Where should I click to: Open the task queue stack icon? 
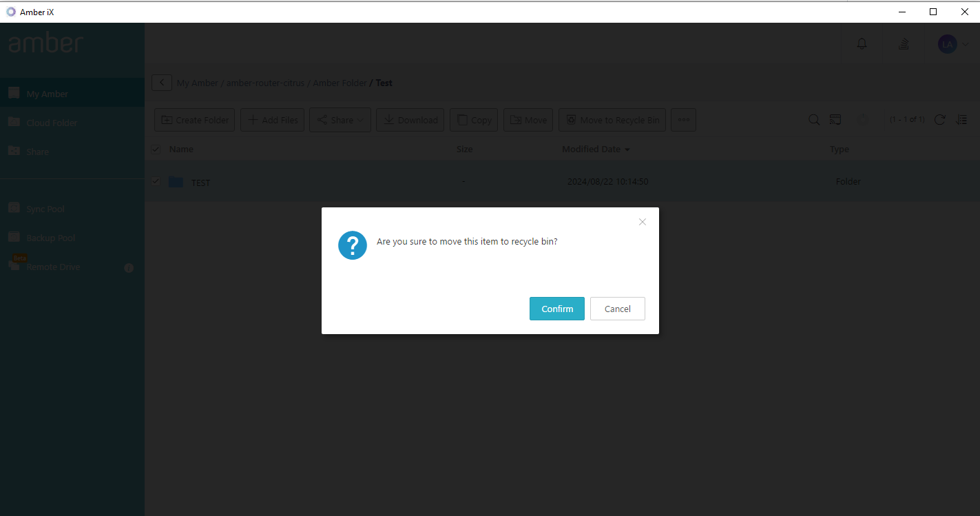(904, 44)
